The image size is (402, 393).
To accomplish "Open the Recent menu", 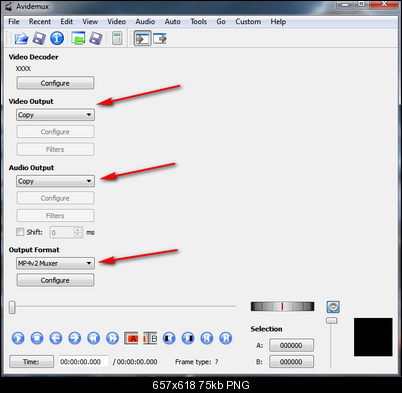I will (40, 22).
